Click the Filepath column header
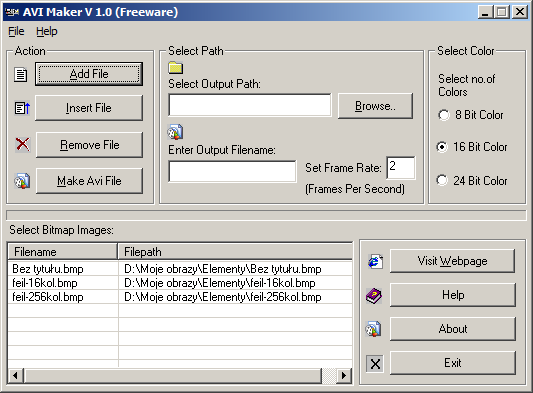Screen dimensions: 533x393 [x=235, y=252]
